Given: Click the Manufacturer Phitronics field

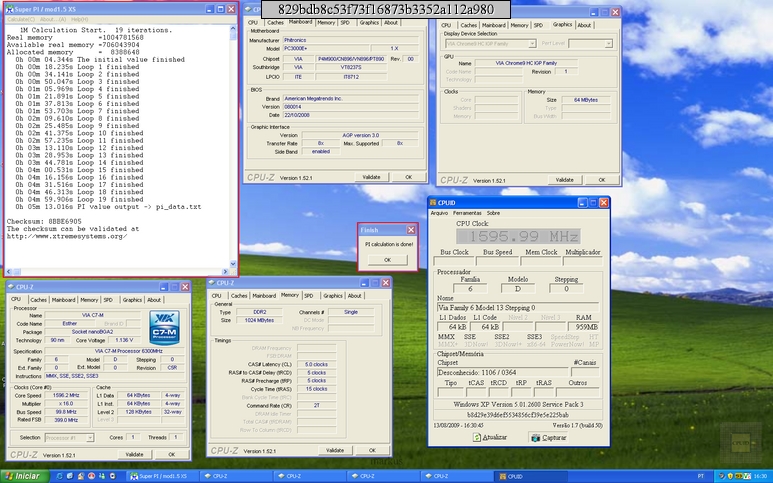Looking at the screenshot, I should click(x=351, y=40).
